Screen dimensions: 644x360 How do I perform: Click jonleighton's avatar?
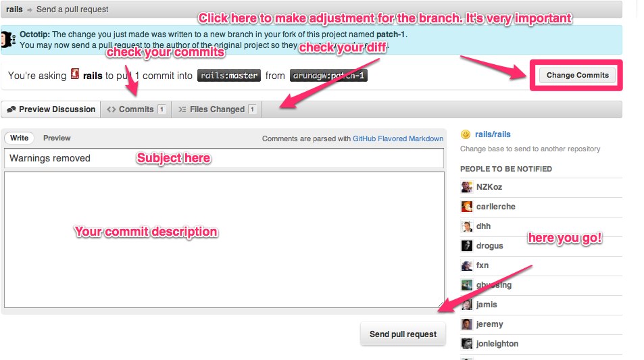(466, 344)
